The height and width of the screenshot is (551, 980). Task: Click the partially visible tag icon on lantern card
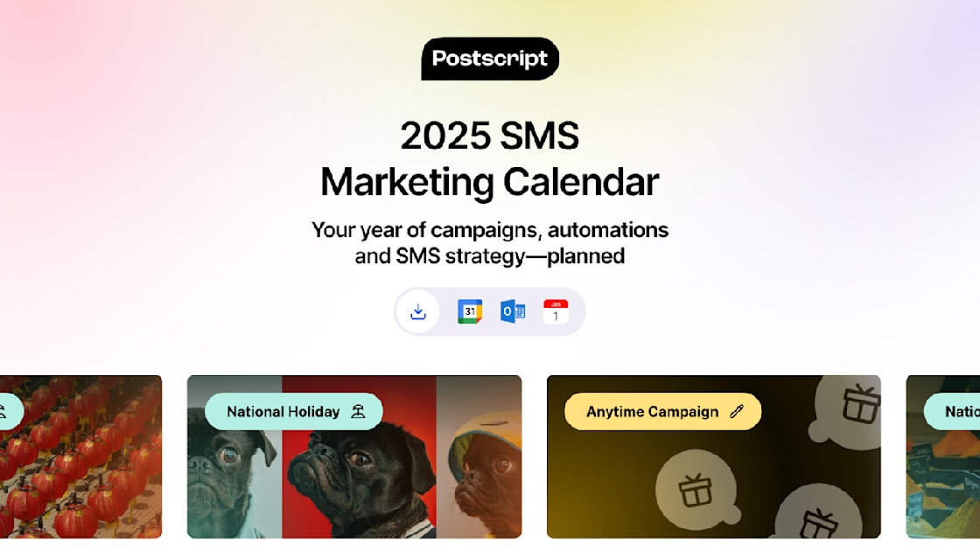(x=3, y=412)
